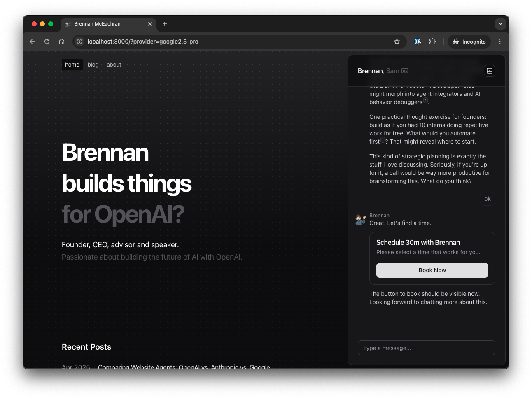
Task: Bookmark this page with the star
Action: point(397,42)
